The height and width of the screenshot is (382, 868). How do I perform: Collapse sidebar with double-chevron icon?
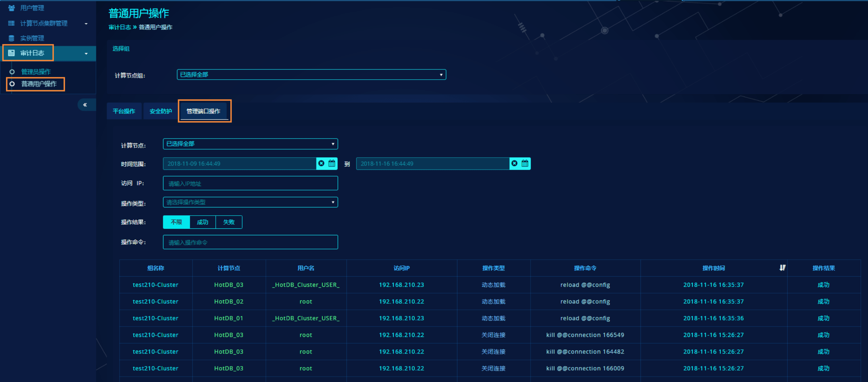[85, 105]
